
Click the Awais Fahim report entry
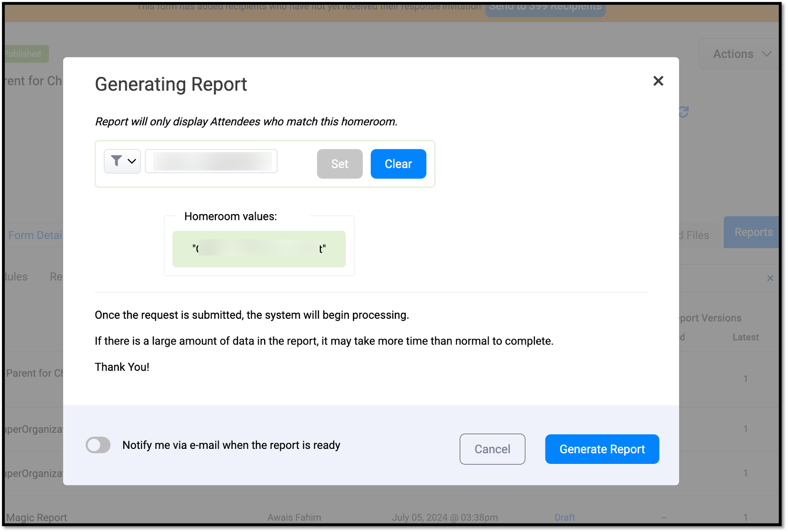[x=294, y=517]
